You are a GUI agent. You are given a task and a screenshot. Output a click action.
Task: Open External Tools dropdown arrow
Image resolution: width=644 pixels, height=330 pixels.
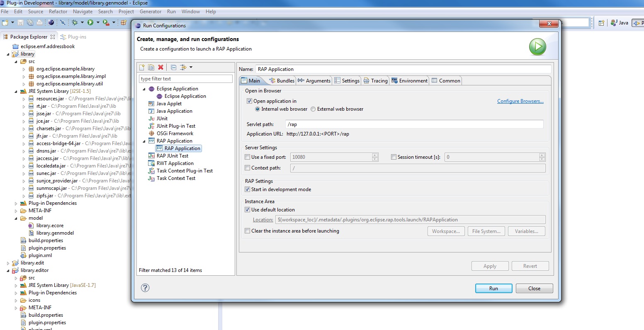pos(113,22)
